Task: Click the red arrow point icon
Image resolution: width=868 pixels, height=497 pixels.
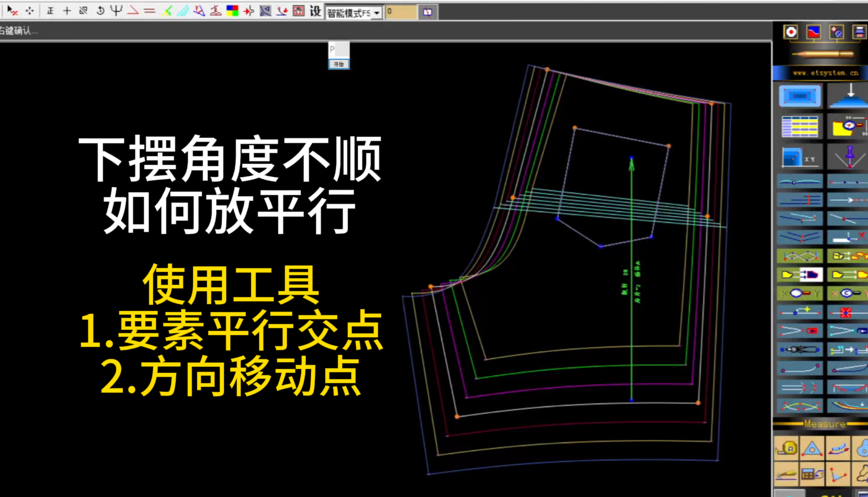Action: [x=249, y=11]
